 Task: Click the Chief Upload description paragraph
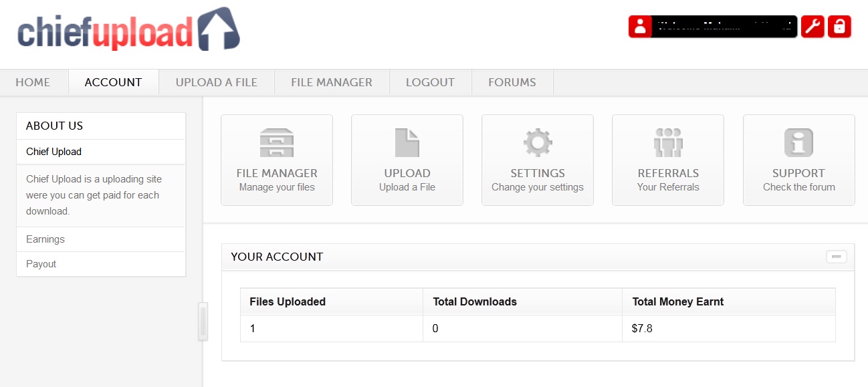94,195
